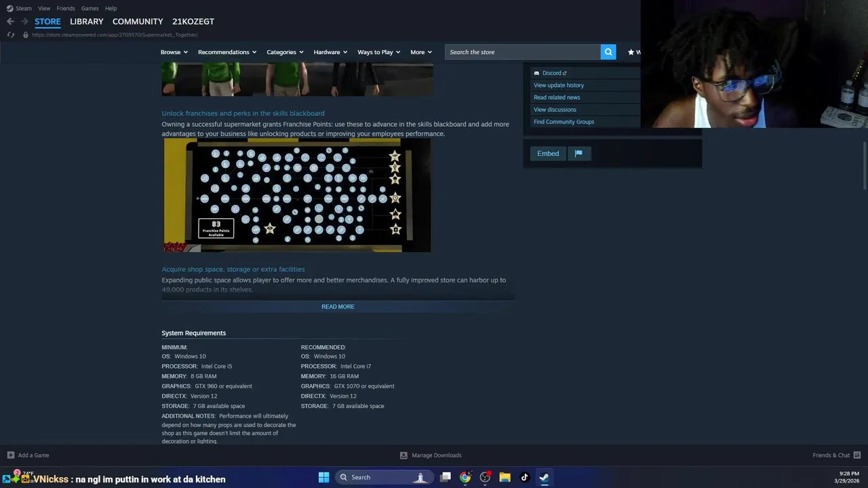Open Task View in the taskbar
This screenshot has height=488, width=868.
446,477
